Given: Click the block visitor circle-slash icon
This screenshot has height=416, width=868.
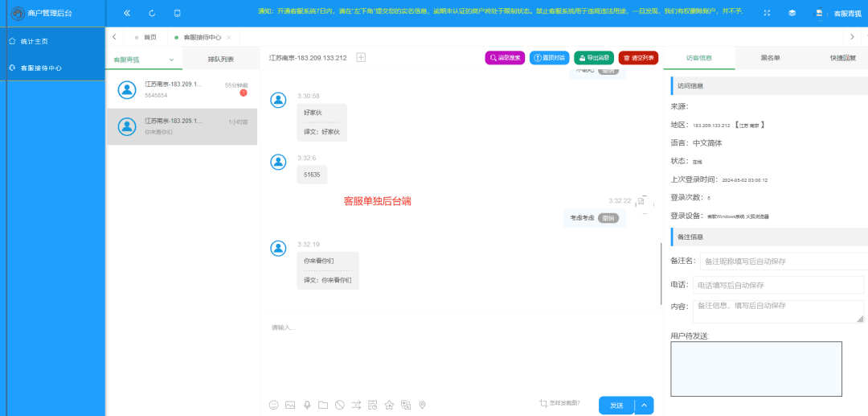Looking at the screenshot, I should click(x=340, y=405).
